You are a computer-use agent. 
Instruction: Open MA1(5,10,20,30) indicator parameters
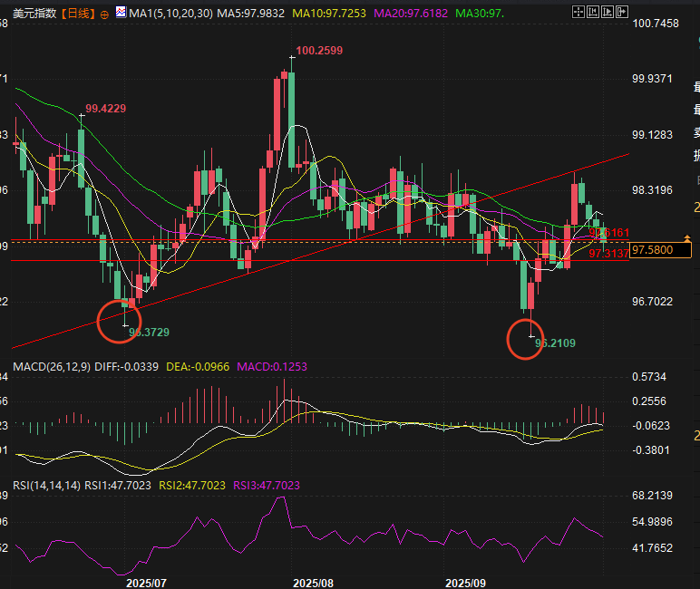click(x=169, y=14)
